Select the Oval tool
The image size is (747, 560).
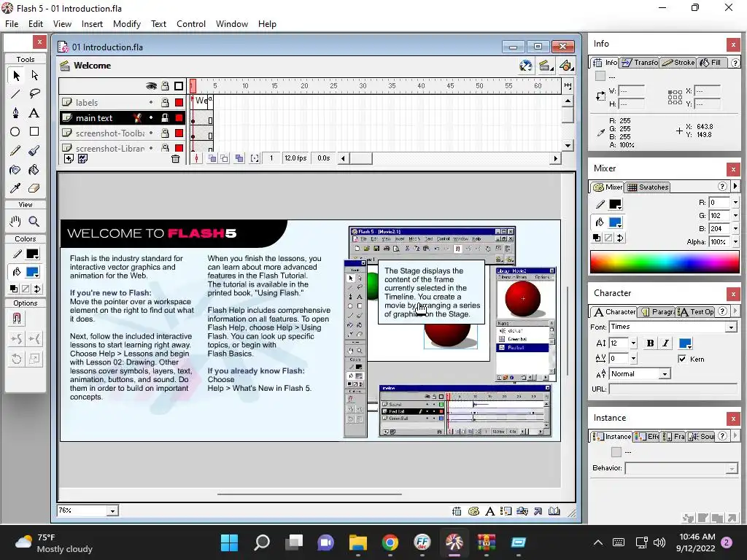tap(16, 132)
